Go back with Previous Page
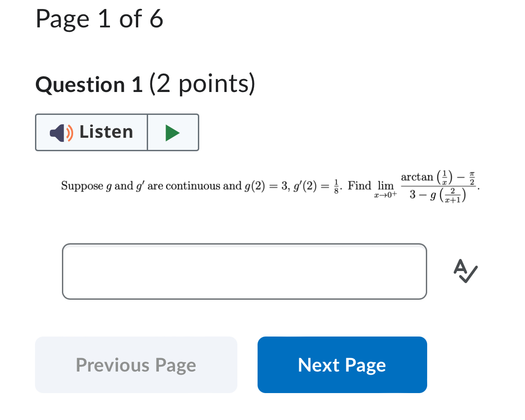The height and width of the screenshot is (420, 525). [x=136, y=365]
